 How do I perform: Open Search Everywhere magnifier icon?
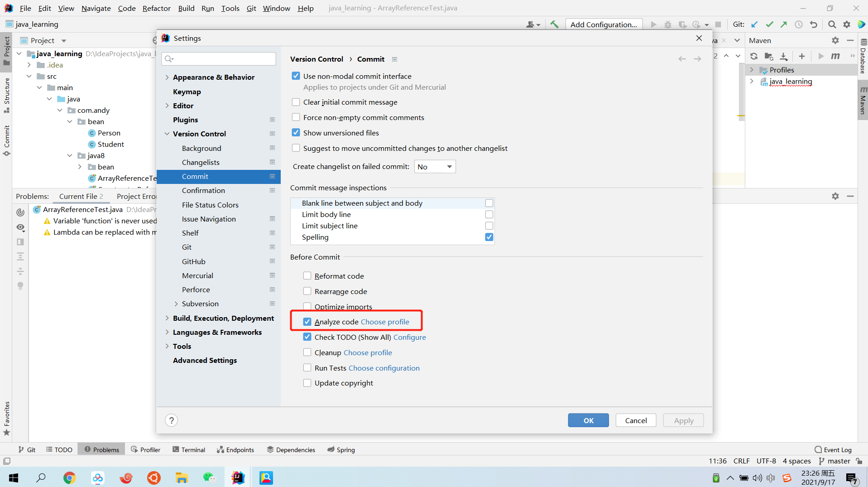832,24
